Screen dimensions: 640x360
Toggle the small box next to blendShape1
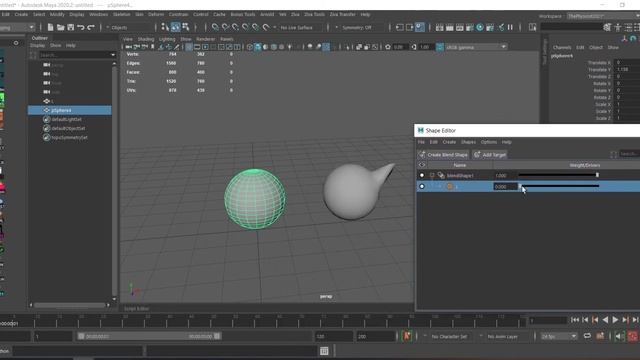pos(431,175)
